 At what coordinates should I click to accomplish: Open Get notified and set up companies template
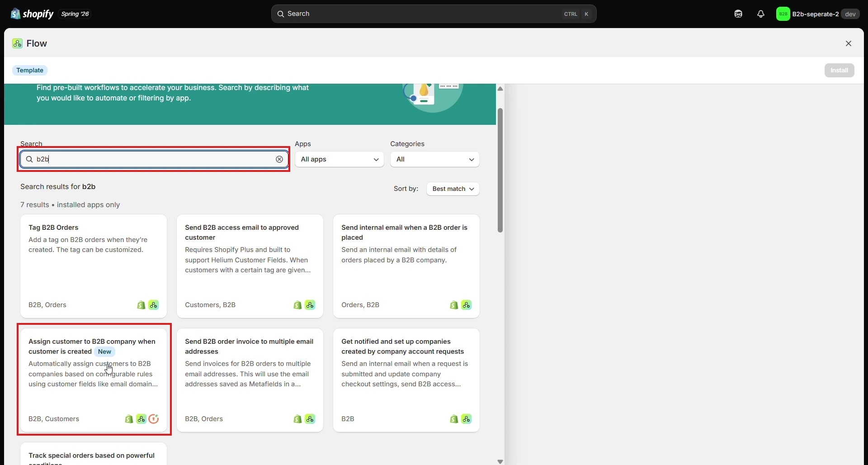[406, 380]
